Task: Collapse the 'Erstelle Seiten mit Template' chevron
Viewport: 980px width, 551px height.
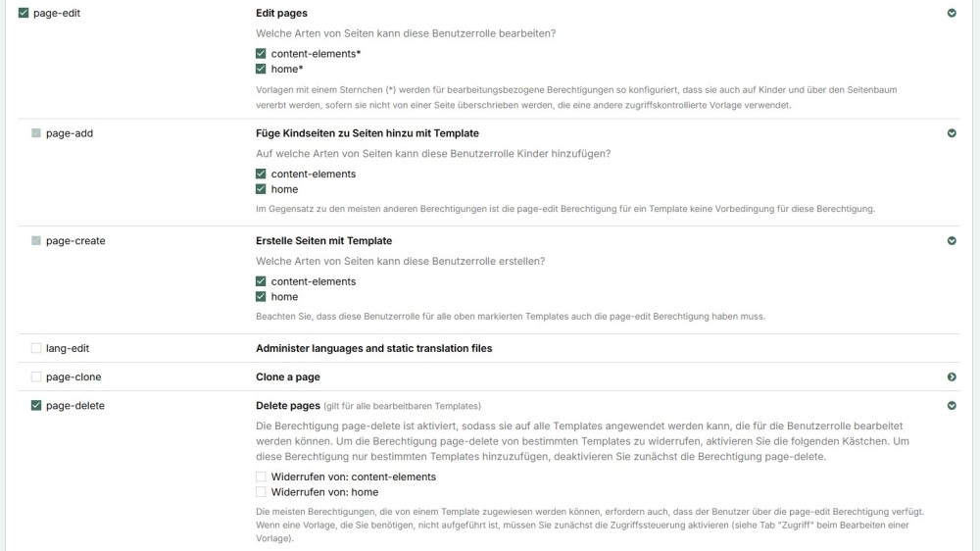Action: point(952,241)
